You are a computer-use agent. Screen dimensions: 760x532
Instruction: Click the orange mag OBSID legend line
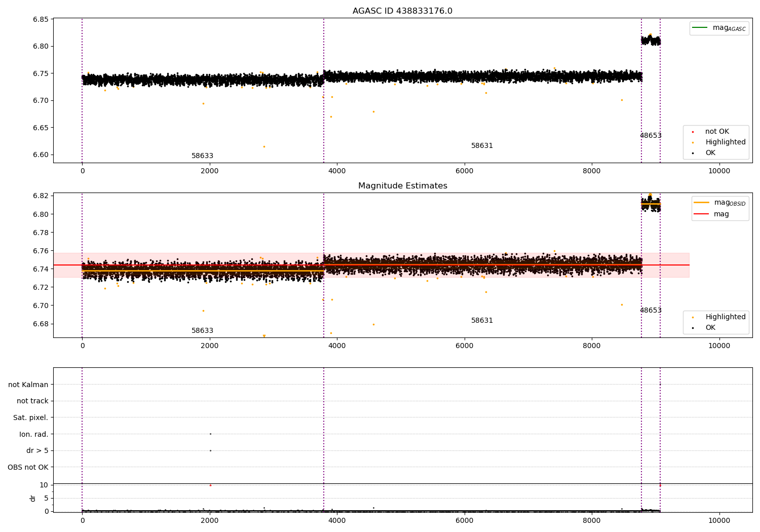click(x=702, y=202)
